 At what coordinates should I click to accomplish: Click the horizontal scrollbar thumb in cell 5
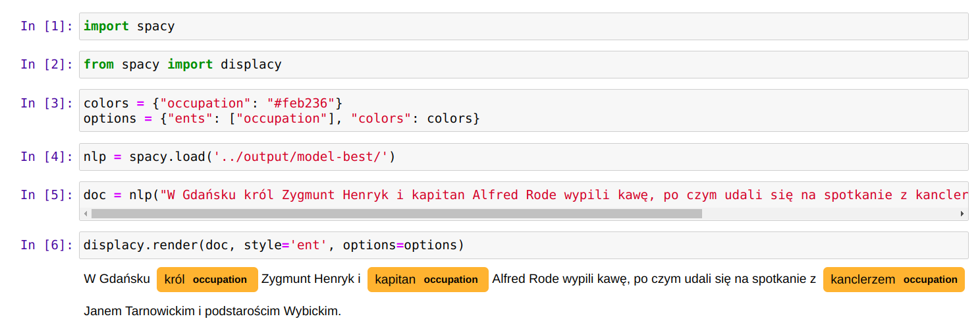tap(396, 214)
